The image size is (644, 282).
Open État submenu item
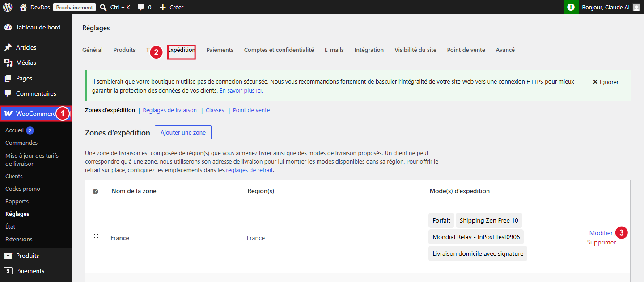[10, 227]
